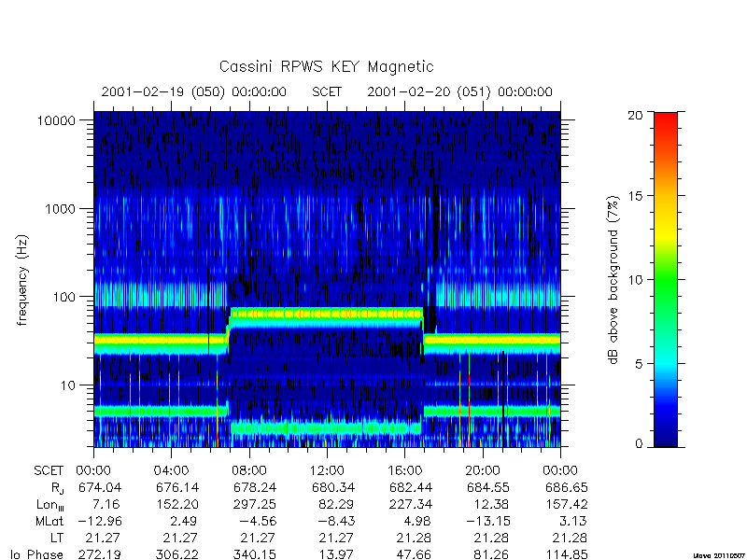Pick the Io Phase value 114.85
747x560 pixels.
coord(567,554)
